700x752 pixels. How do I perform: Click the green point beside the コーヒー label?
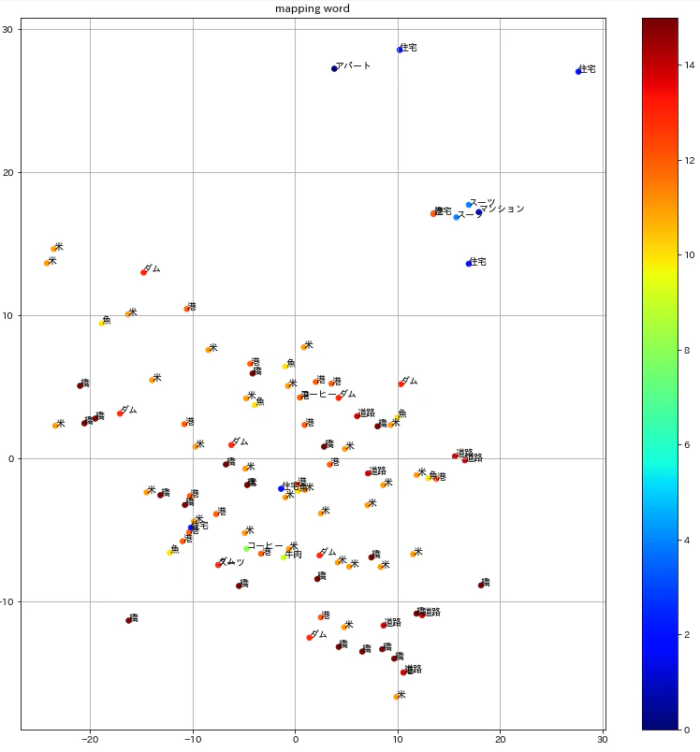246,548
